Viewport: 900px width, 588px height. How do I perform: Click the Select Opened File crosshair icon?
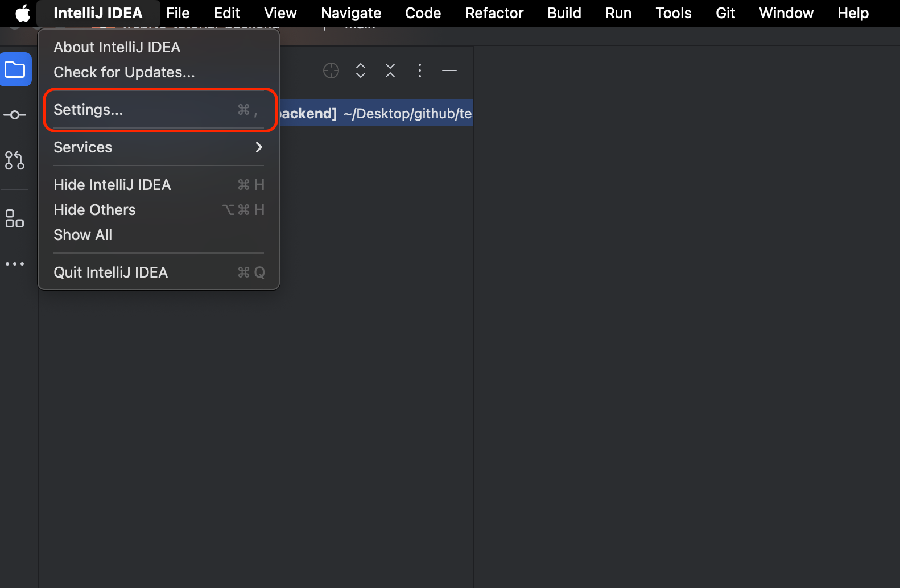pos(331,71)
